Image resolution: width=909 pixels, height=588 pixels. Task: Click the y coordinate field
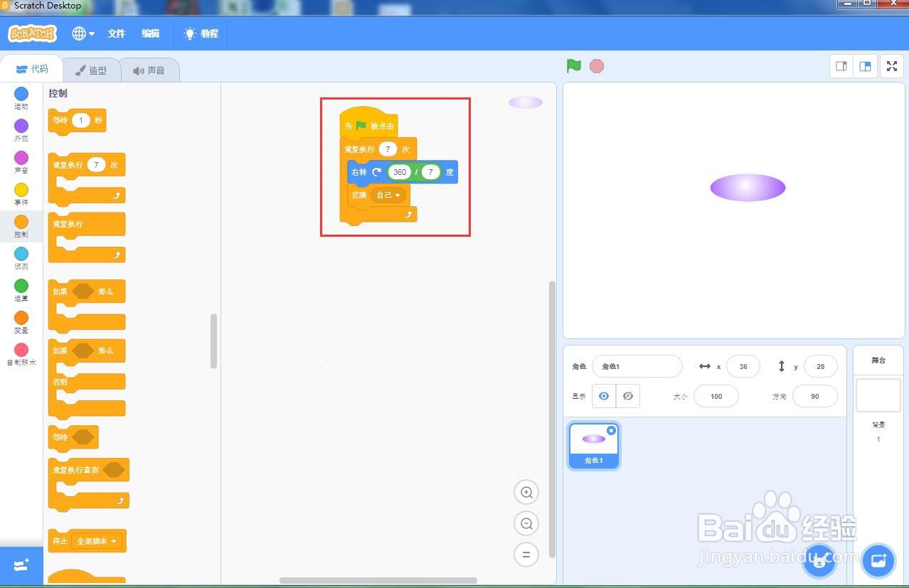point(821,366)
